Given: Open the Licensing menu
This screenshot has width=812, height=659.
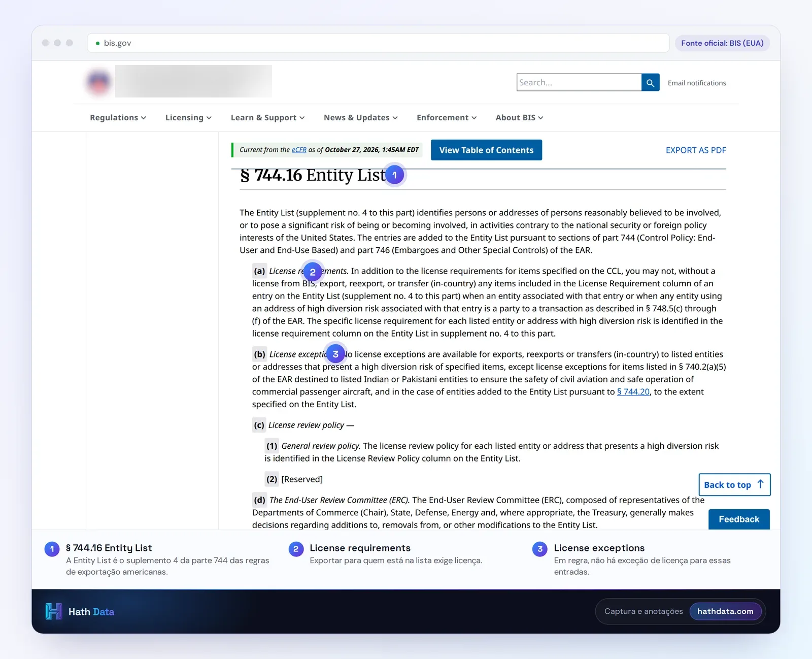Looking at the screenshot, I should click(x=188, y=118).
